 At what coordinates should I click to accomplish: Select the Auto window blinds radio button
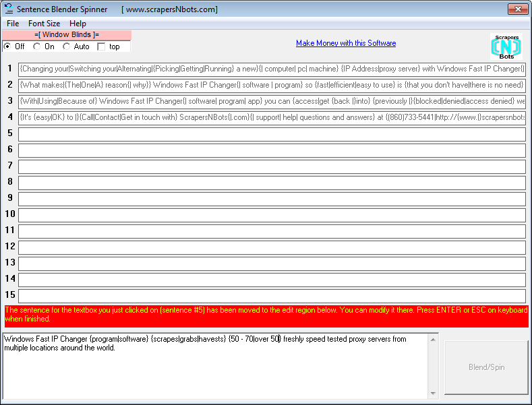click(66, 46)
